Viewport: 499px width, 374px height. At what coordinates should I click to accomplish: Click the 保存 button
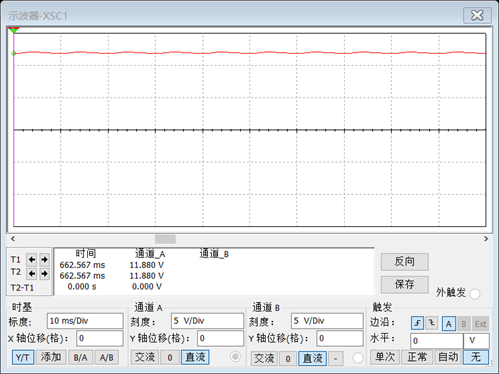point(405,285)
